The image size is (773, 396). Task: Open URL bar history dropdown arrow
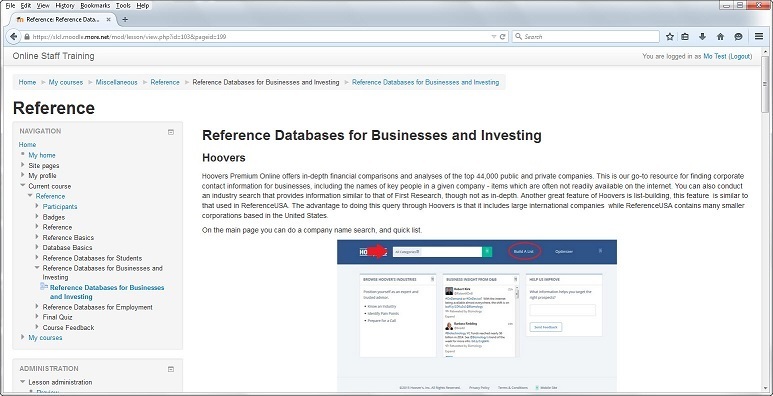[x=494, y=36]
